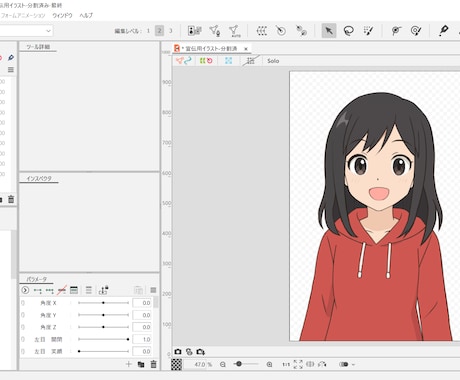Create a warp deformer with grid icon

262,31
